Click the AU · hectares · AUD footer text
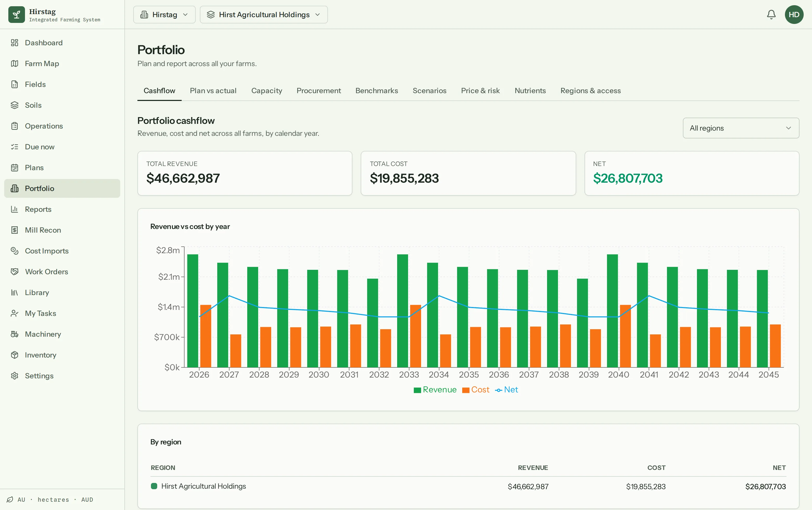The image size is (812, 510). 55,500
